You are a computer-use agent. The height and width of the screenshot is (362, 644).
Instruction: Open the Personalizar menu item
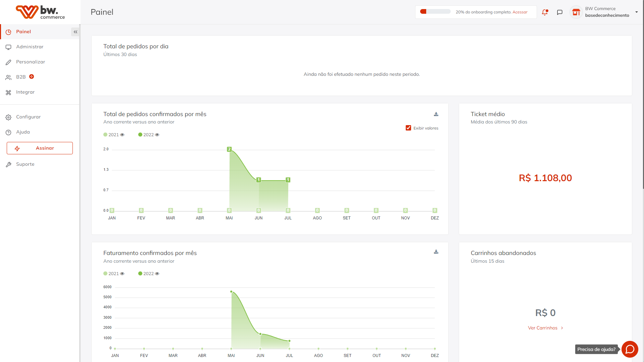pos(40,62)
